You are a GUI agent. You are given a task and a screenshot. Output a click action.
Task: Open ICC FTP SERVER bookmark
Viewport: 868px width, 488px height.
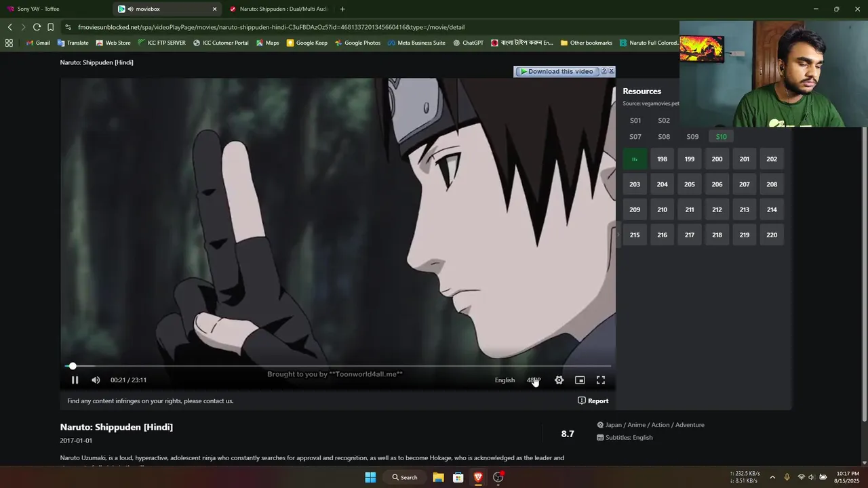pyautogui.click(x=161, y=43)
